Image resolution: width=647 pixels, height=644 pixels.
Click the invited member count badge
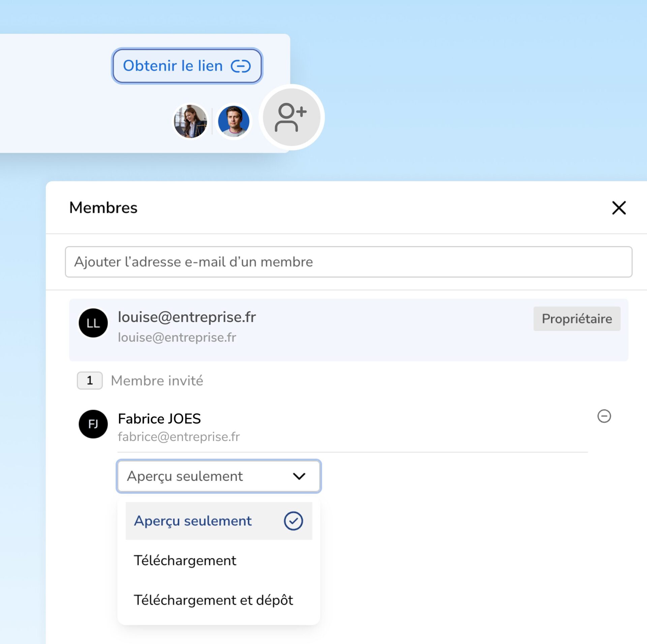(90, 381)
